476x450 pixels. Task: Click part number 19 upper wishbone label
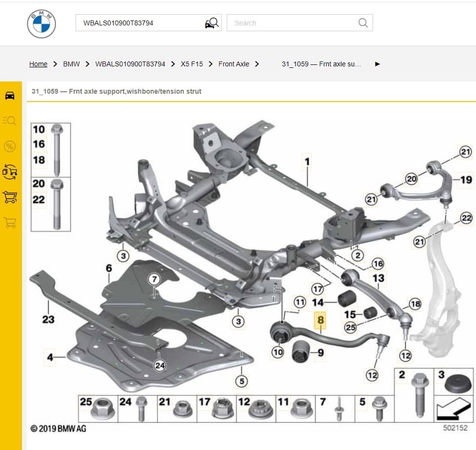[466, 180]
